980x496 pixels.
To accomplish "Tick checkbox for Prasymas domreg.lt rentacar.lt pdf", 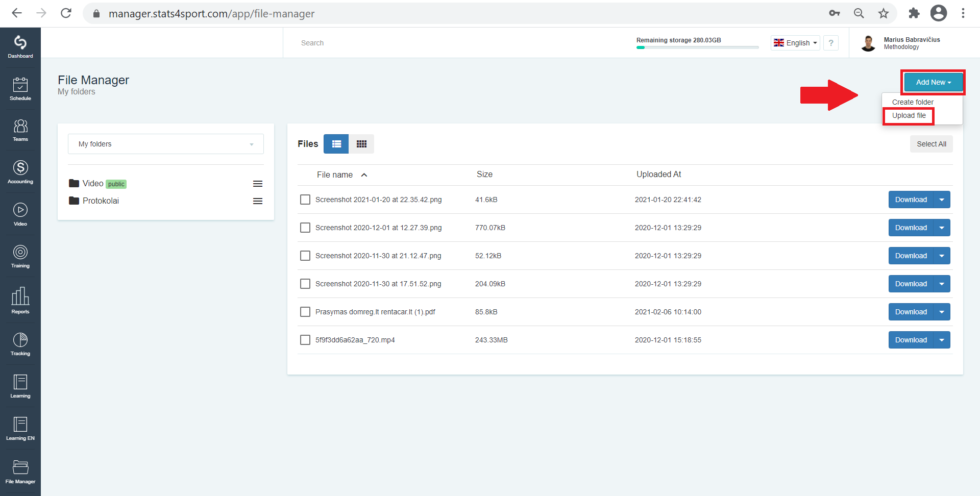I will click(x=305, y=312).
